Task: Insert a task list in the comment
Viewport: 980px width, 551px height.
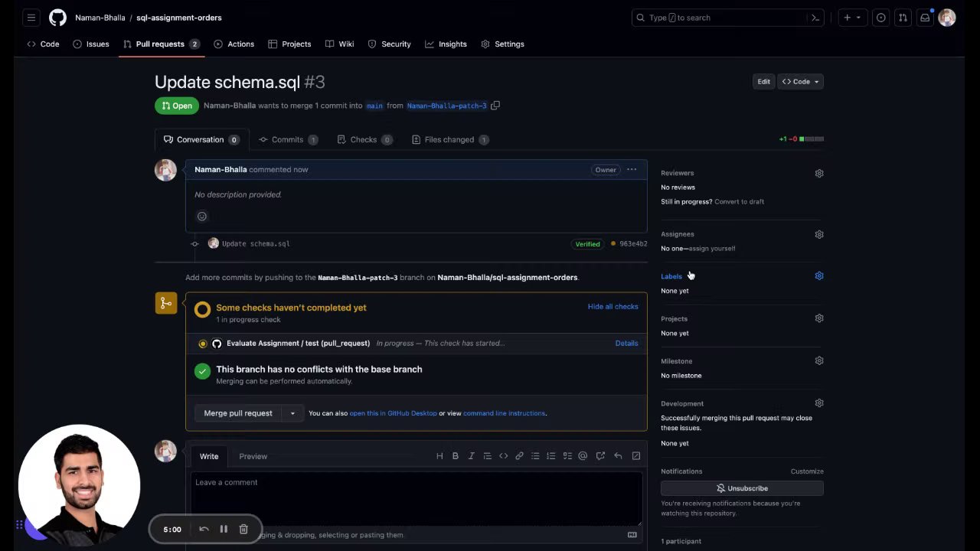Action: (x=567, y=456)
